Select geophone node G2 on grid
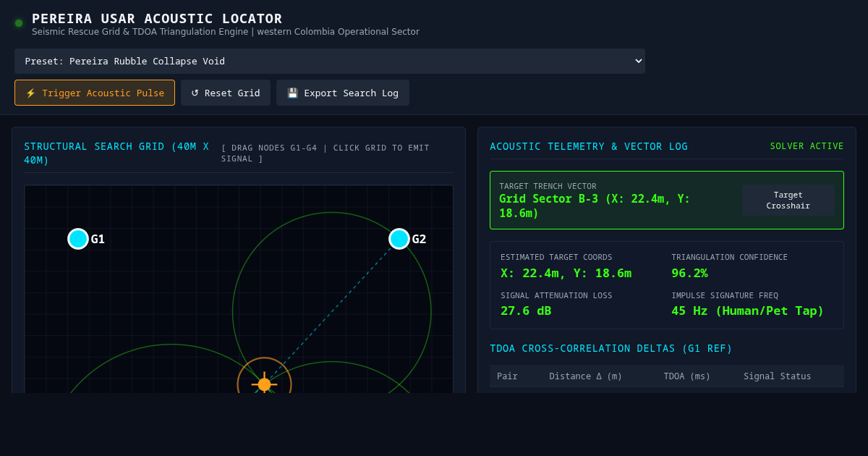The image size is (868, 456). tap(399, 239)
